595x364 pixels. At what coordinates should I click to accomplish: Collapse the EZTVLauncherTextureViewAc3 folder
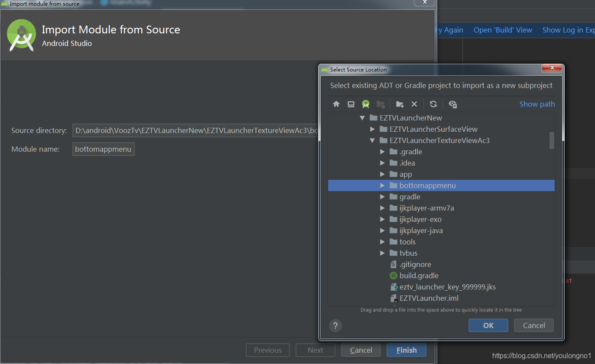point(372,140)
